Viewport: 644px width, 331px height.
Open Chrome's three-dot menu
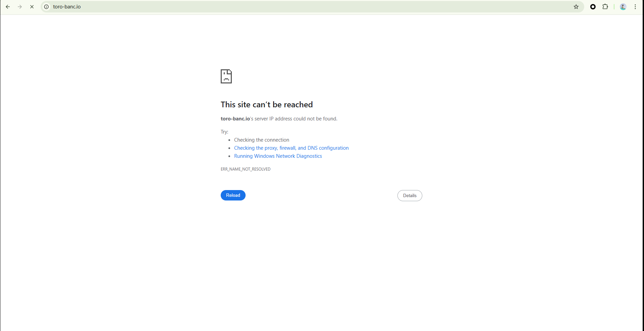pos(635,7)
